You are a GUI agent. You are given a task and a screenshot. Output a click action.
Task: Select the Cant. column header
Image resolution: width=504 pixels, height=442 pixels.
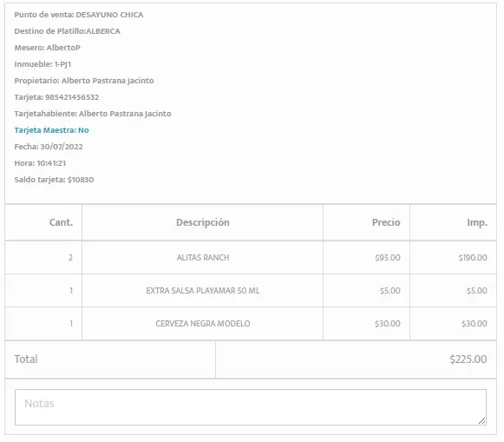coord(61,222)
